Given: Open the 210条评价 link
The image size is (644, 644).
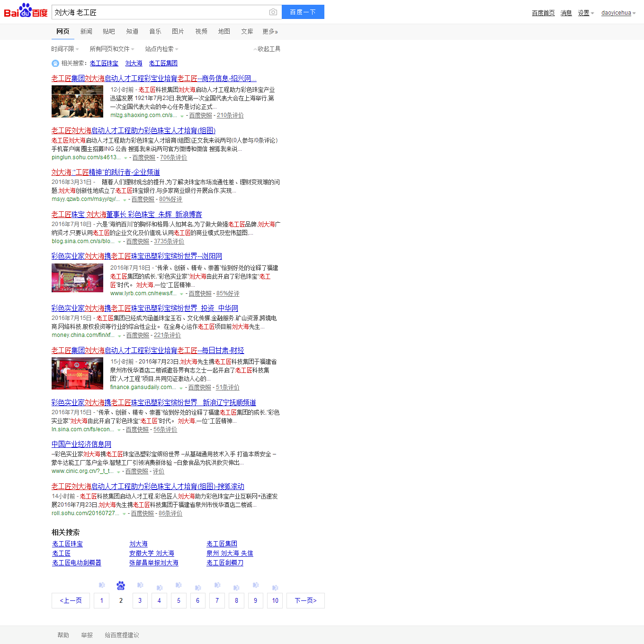Looking at the screenshot, I should pos(230,115).
